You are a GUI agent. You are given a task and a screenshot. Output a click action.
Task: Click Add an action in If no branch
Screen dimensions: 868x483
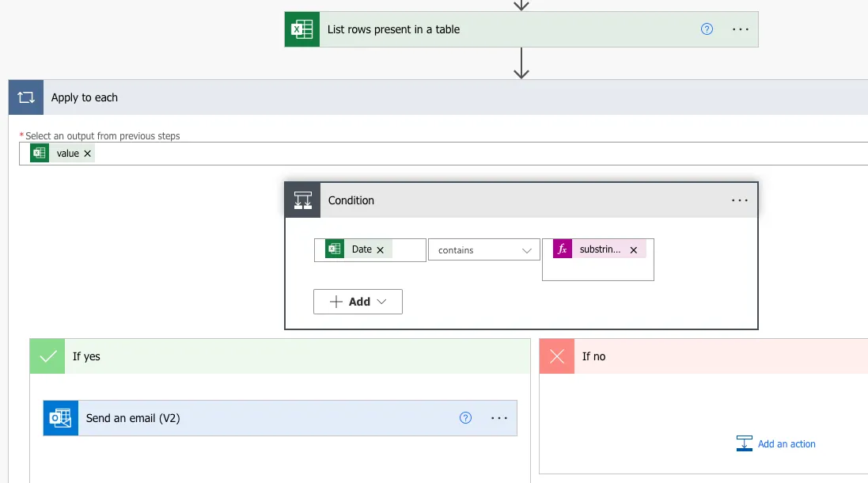[x=787, y=443]
